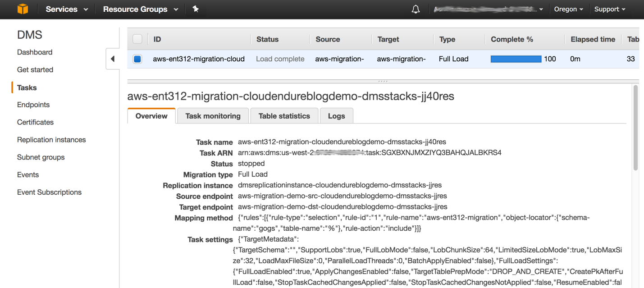Click the aws-migration- target cell
The image size is (644, 288).
coord(401,59)
